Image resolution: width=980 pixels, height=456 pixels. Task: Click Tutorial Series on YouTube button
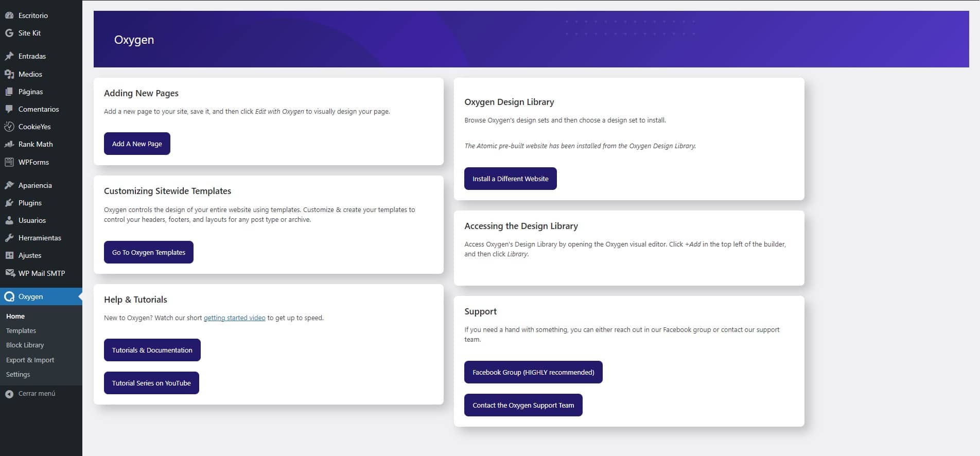point(151,383)
